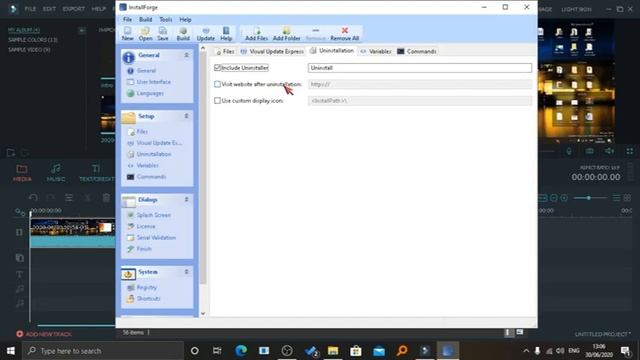Switch to the Variables tab
640x360 pixels.
tap(376, 51)
